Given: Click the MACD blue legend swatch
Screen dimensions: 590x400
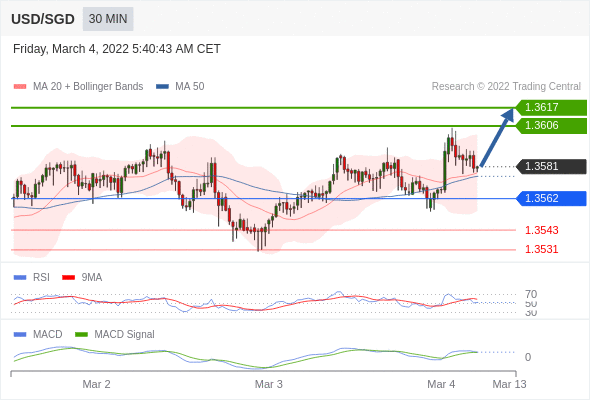Looking at the screenshot, I should pos(20,335).
